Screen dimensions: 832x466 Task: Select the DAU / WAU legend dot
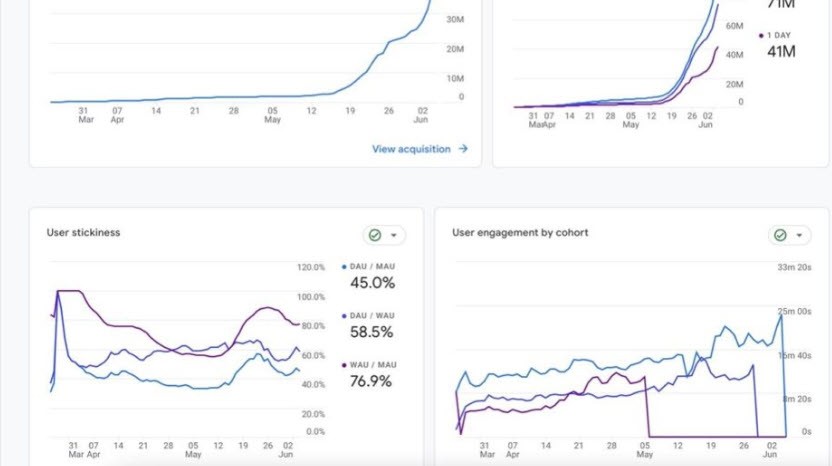[x=344, y=316]
